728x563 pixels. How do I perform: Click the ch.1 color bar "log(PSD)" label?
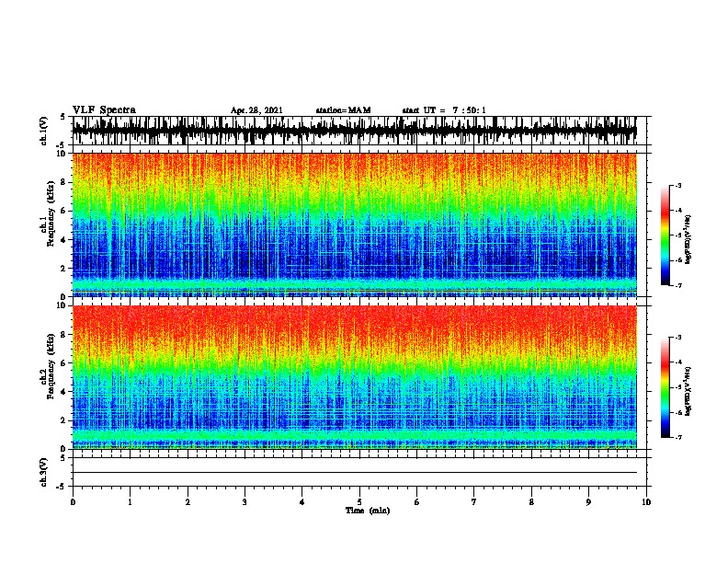(688, 239)
